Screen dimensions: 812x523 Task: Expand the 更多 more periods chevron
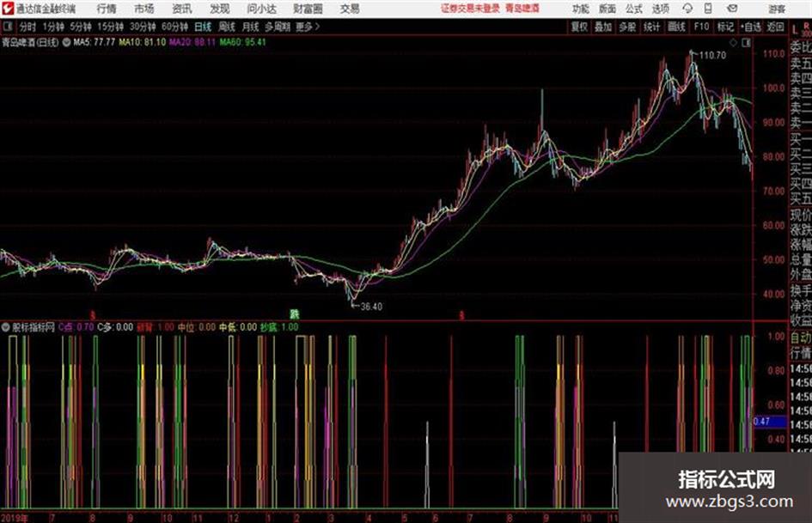tap(308, 27)
